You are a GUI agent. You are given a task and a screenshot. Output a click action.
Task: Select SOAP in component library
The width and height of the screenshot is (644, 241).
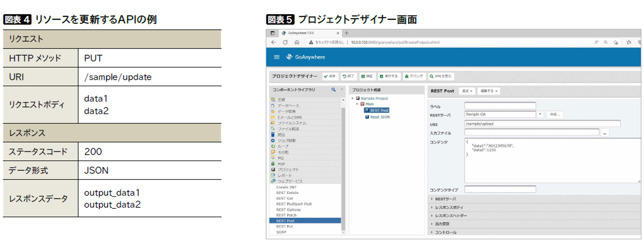pyautogui.click(x=281, y=232)
